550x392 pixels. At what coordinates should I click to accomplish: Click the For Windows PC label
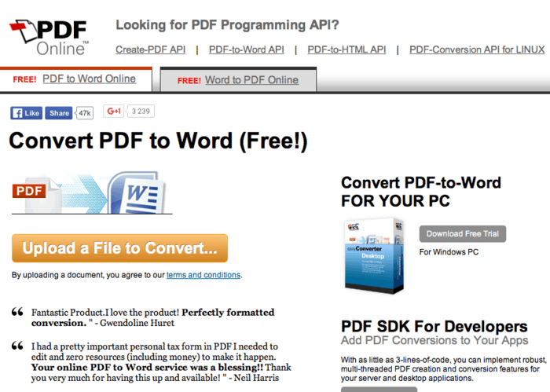click(449, 252)
